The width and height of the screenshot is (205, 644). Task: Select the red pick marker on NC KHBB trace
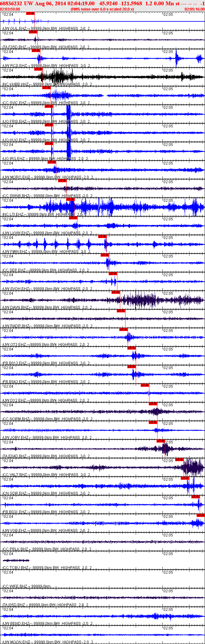click(x=39, y=69)
